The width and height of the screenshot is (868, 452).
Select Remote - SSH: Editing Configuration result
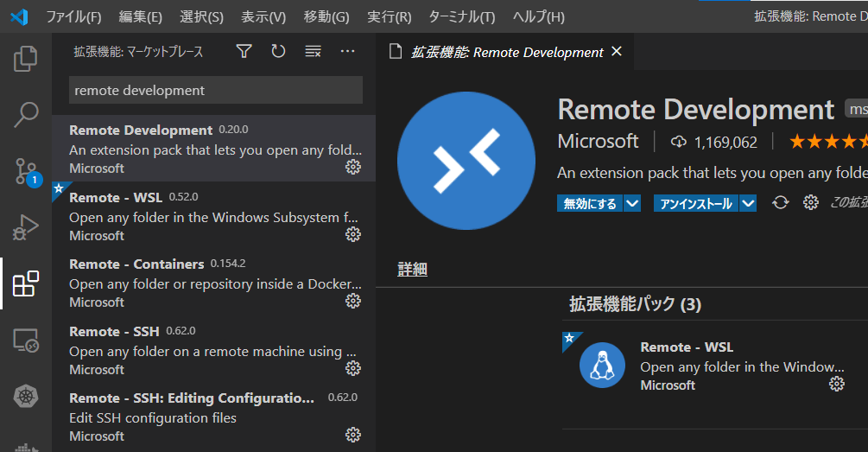(213, 417)
